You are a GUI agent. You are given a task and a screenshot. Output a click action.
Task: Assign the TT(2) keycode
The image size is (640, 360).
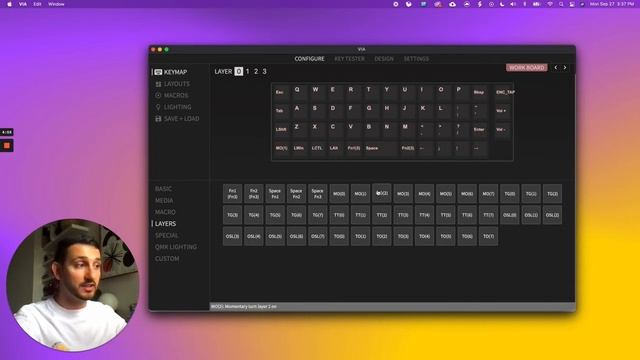pyautogui.click(x=382, y=215)
